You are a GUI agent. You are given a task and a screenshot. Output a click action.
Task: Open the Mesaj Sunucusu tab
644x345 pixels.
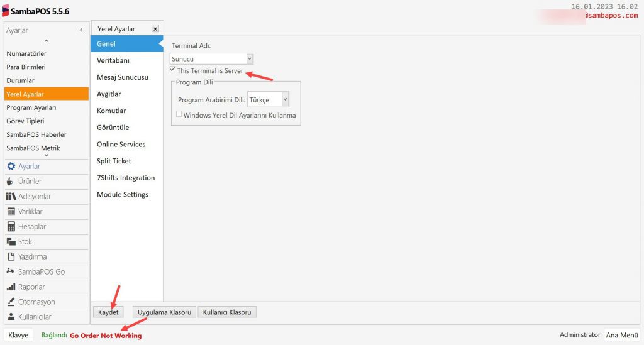[122, 77]
